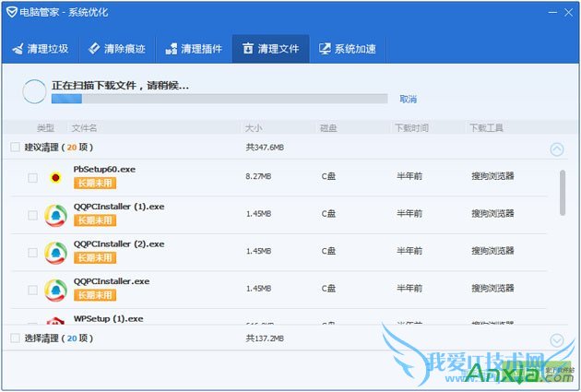The width and height of the screenshot is (581, 392).
Task: Click the QQPCInstaller (2).exe file icon
Action: tap(56, 252)
